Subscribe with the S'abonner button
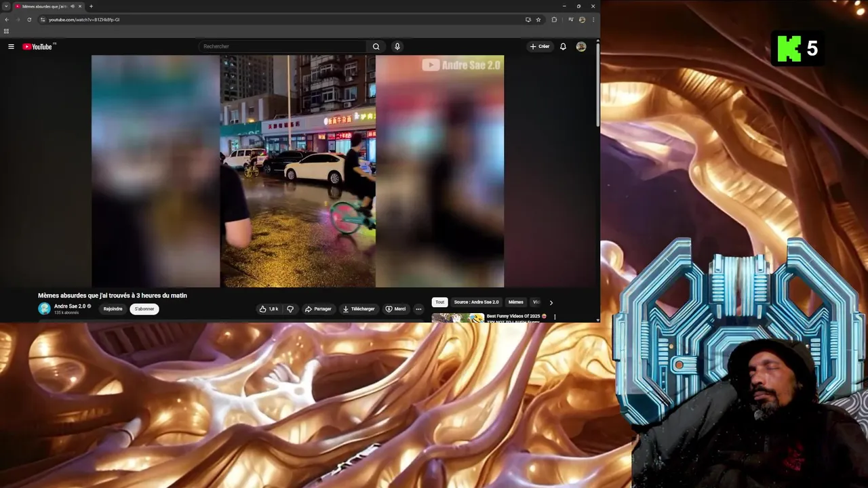Image resolution: width=868 pixels, height=488 pixels. [144, 309]
